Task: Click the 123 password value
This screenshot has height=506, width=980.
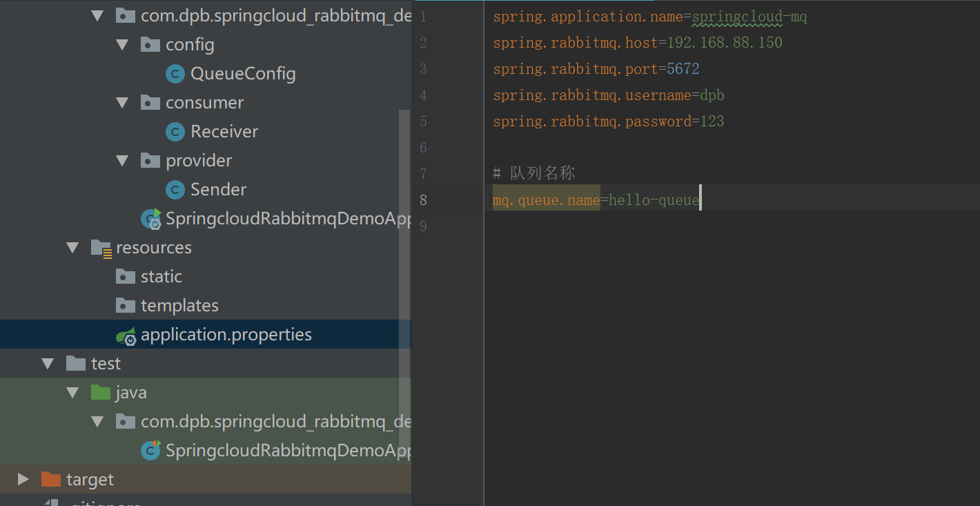Action: click(712, 121)
